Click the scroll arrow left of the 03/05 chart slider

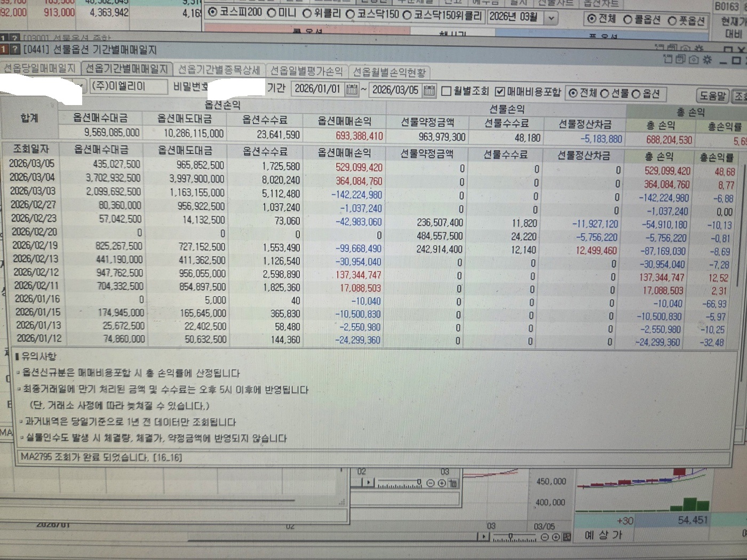click(483, 537)
